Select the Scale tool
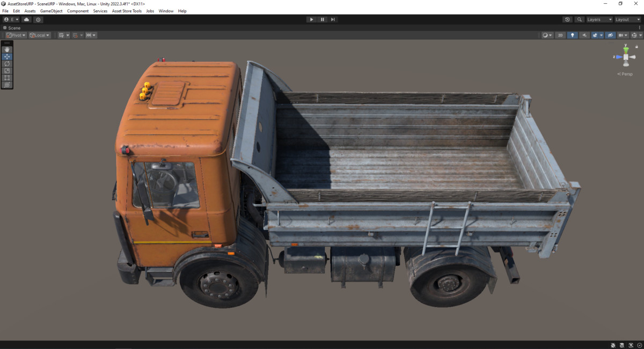This screenshot has height=349, width=644. point(6,70)
